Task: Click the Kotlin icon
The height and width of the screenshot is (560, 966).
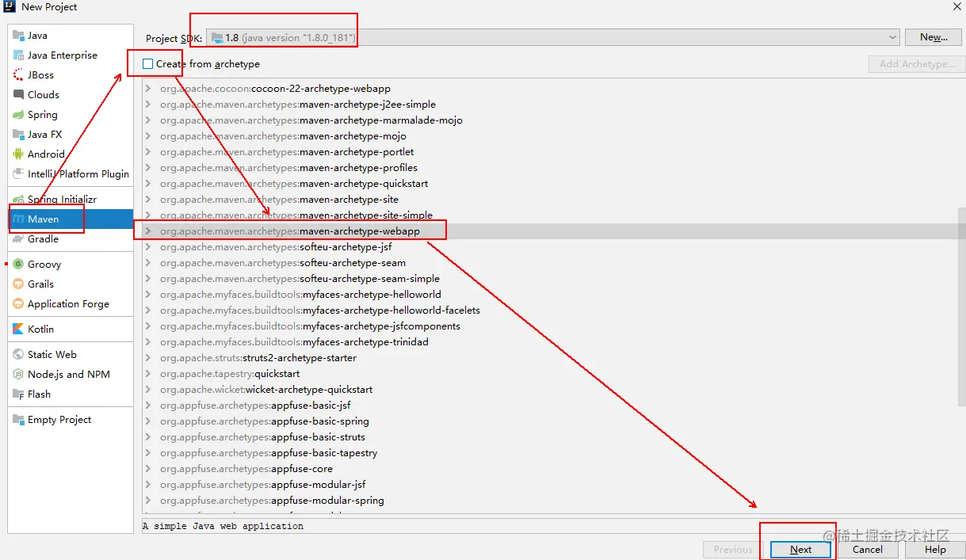Action: 18,330
